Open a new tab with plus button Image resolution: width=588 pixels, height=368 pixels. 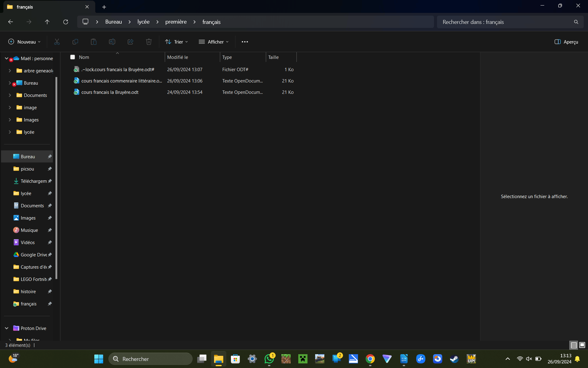pyautogui.click(x=104, y=7)
